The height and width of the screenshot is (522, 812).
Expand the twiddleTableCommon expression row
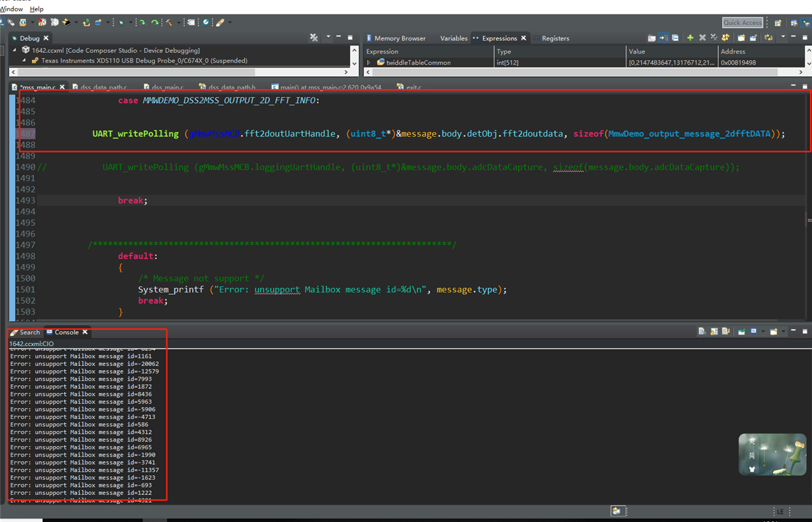[x=369, y=63]
